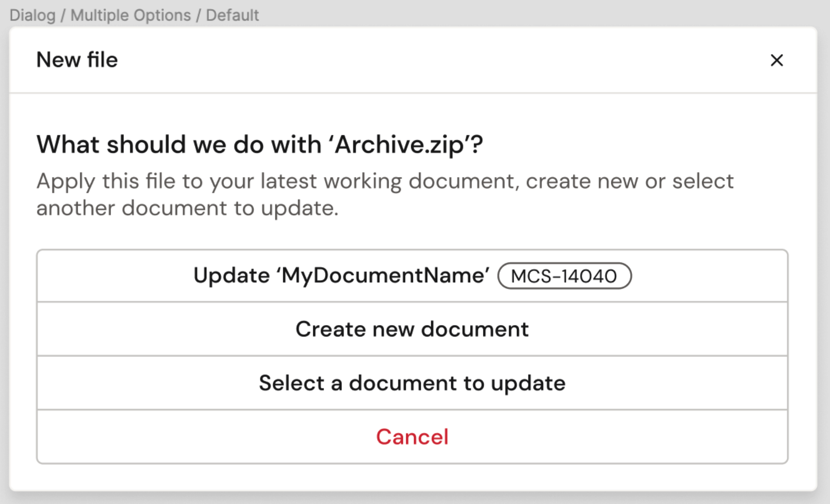This screenshot has width=830, height=504.
Task: Click the word 'Default' in frame label
Action: [232, 15]
